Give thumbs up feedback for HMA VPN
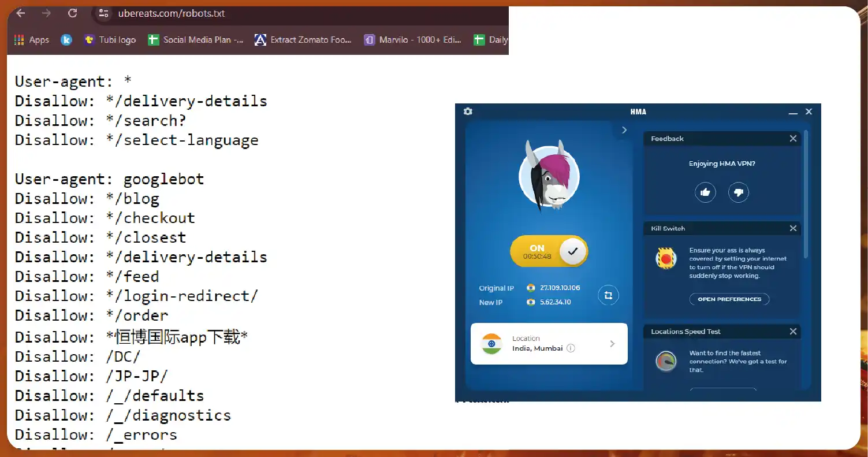The height and width of the screenshot is (457, 868). pos(705,192)
